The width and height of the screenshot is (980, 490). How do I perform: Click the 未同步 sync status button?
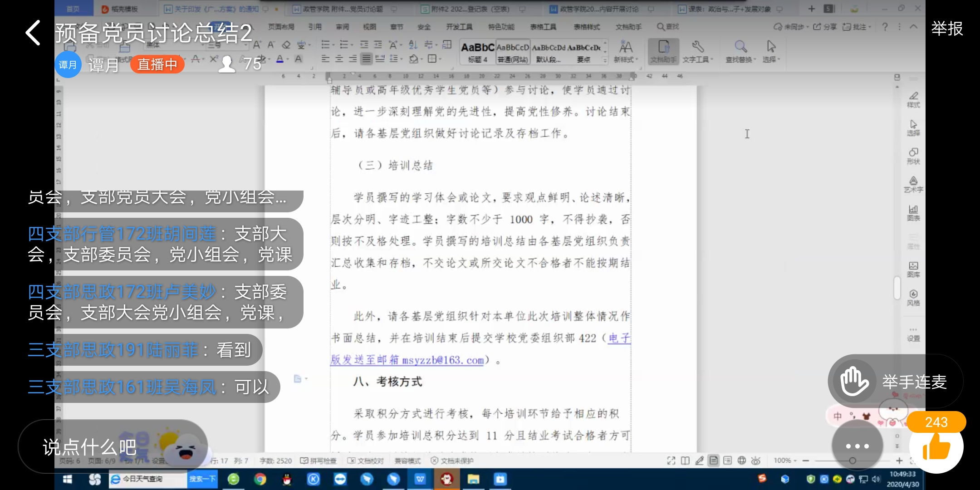791,27
